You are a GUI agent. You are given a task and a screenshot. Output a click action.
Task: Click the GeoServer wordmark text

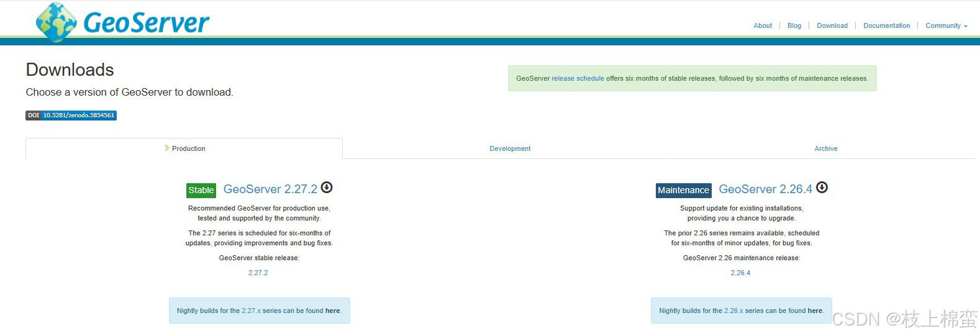(146, 22)
